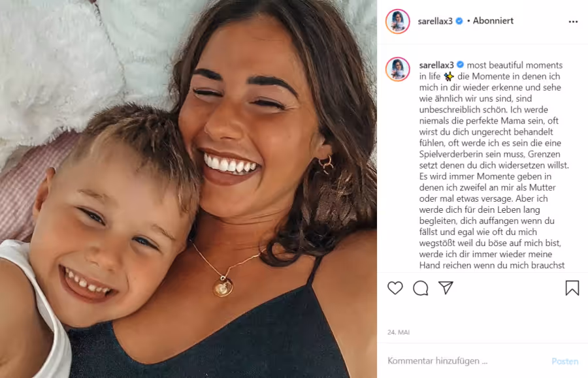Click the verified badge beside the header username
This screenshot has height=378, width=588.
point(459,21)
